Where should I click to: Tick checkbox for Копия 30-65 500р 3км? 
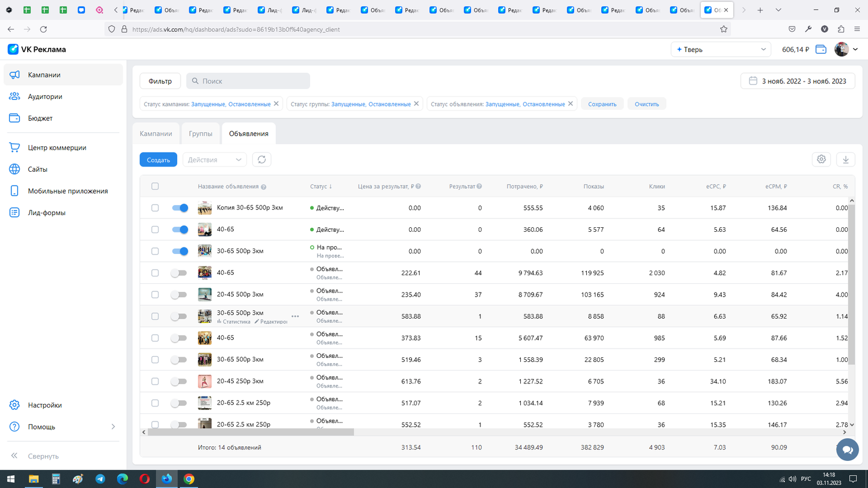coord(155,208)
